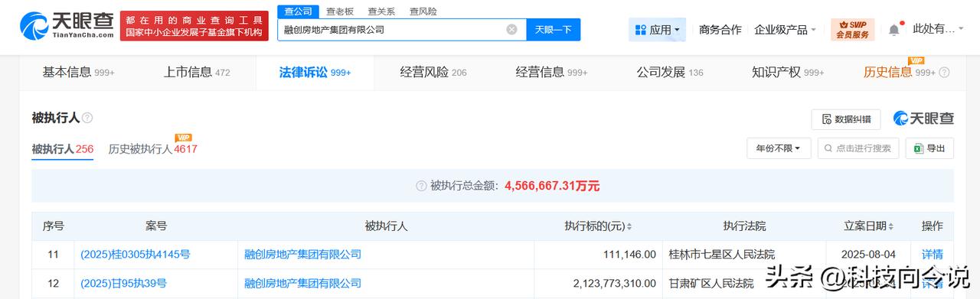Click the 天眼查 watermark logo at right

pyautogui.click(x=923, y=119)
